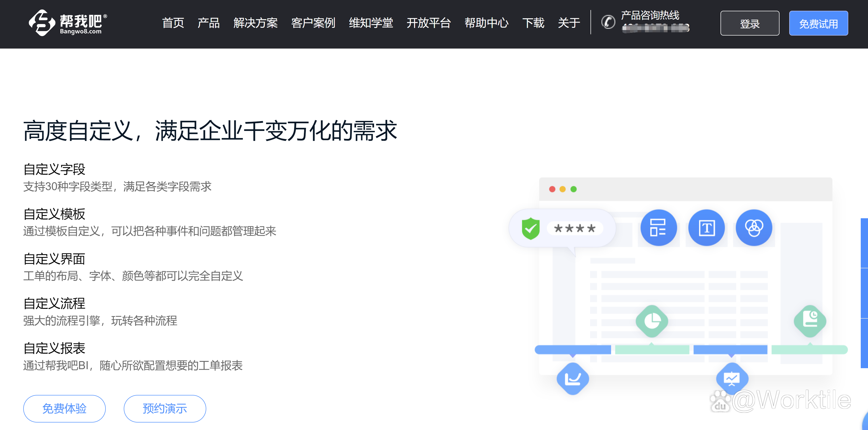Click the blue 免费试用 button
868x430 pixels.
tap(818, 23)
